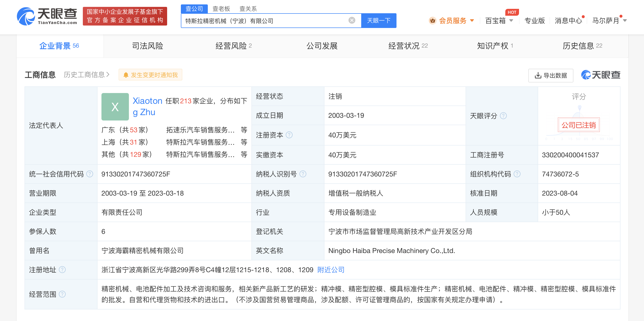Click help icon beside 纳税人识别号
644x321 pixels.
[x=302, y=174]
